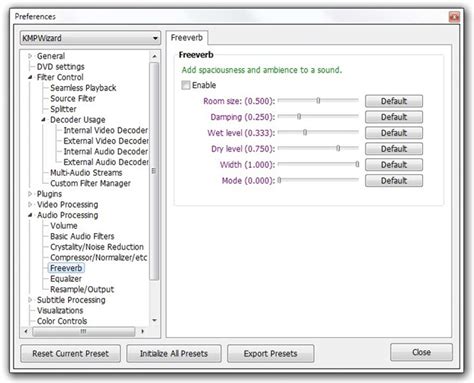Reset Room size to Default

pyautogui.click(x=394, y=101)
